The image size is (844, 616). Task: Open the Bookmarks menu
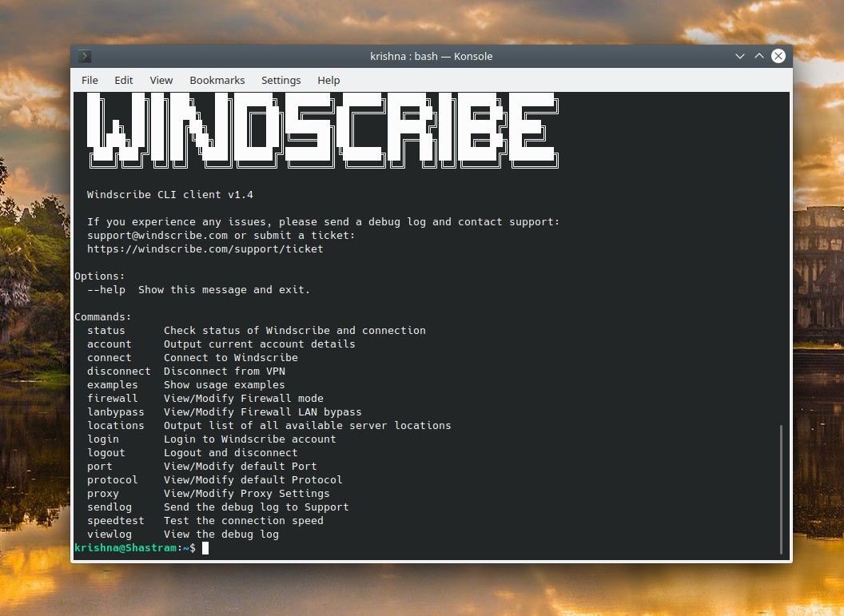pyautogui.click(x=217, y=80)
